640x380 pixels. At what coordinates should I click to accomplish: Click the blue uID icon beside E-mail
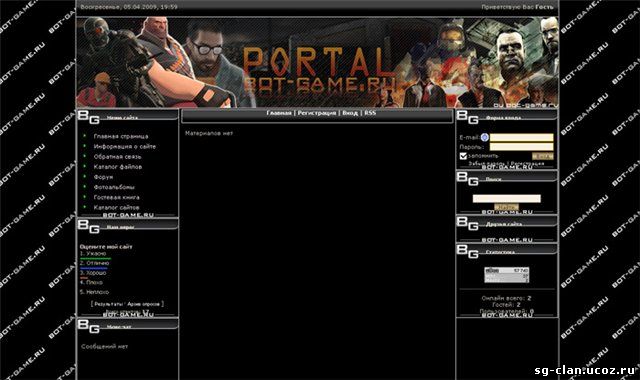click(484, 137)
